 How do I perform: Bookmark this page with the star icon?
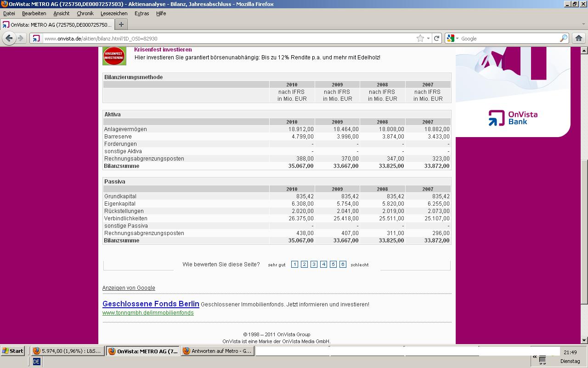[x=420, y=38]
